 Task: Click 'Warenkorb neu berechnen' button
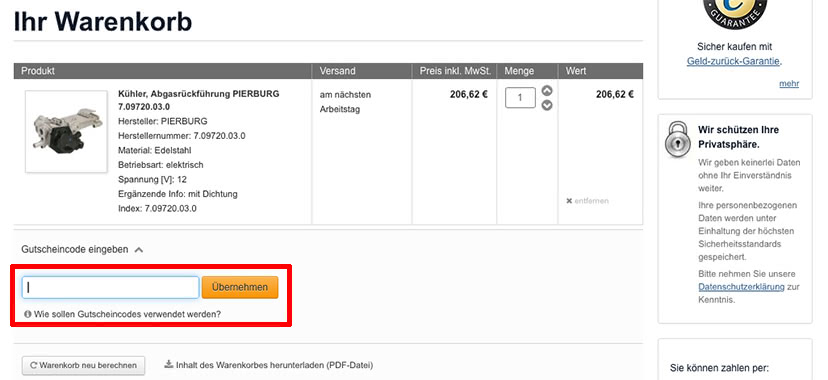[x=83, y=365]
